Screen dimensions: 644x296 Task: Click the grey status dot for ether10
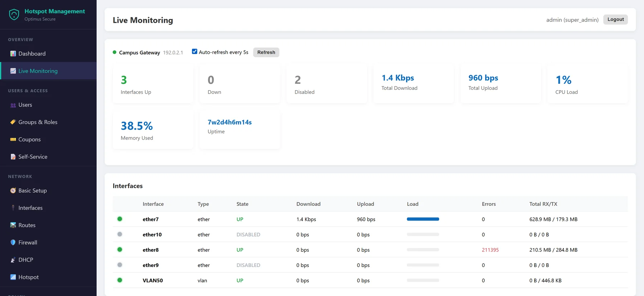click(x=120, y=234)
